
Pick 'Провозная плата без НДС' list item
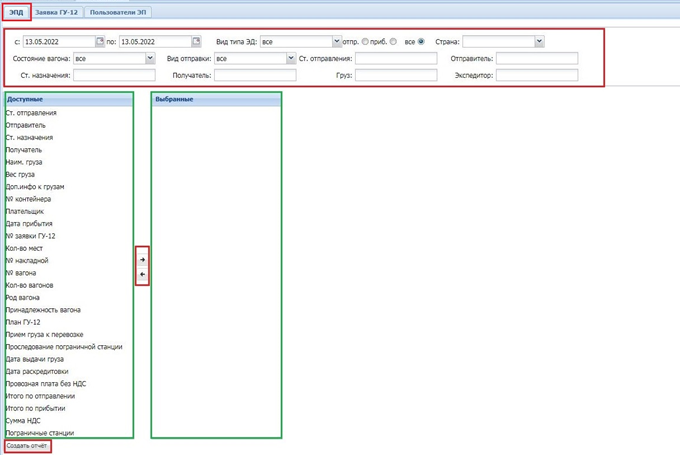point(46,384)
